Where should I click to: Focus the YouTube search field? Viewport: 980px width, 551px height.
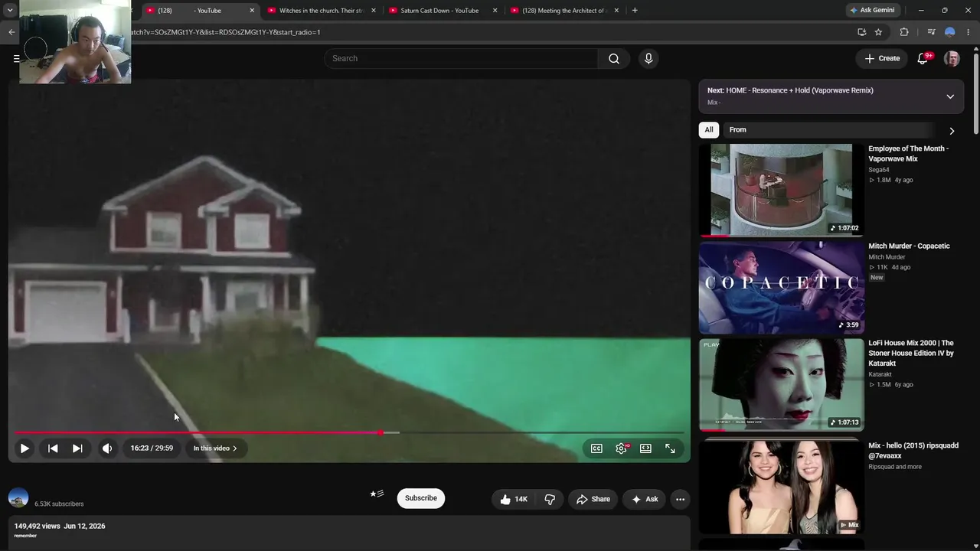(x=461, y=59)
